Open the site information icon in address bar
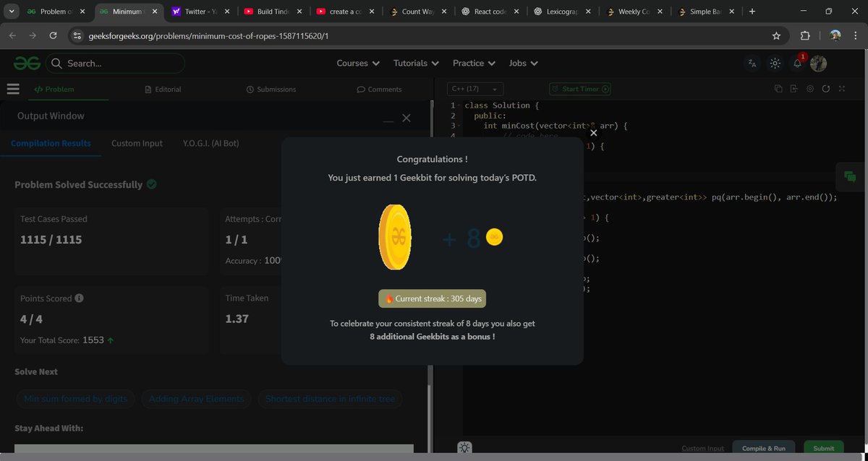Screen dimensions: 868x461 pyautogui.click(x=78, y=35)
